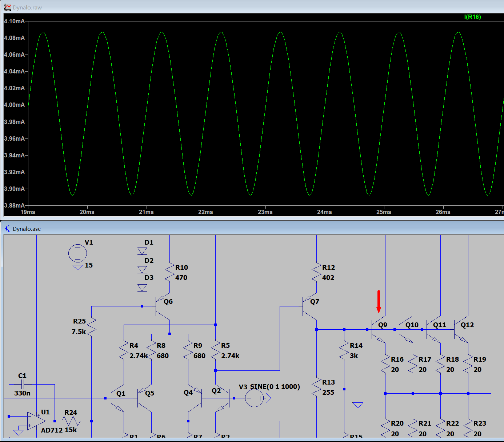The width and height of the screenshot is (504, 442).
Task: Click the R23 resistor label
Action: point(480,423)
